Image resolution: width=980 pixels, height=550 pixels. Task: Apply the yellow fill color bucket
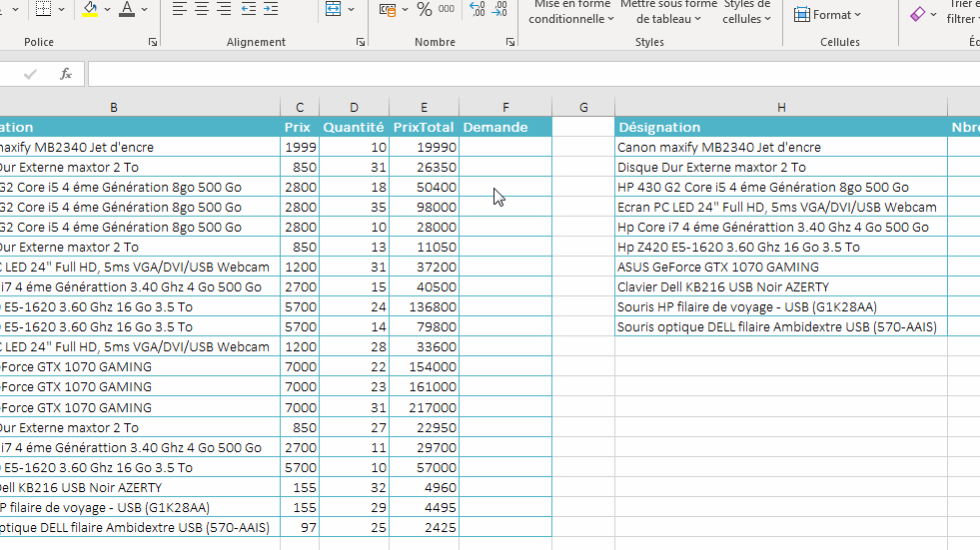click(x=90, y=9)
